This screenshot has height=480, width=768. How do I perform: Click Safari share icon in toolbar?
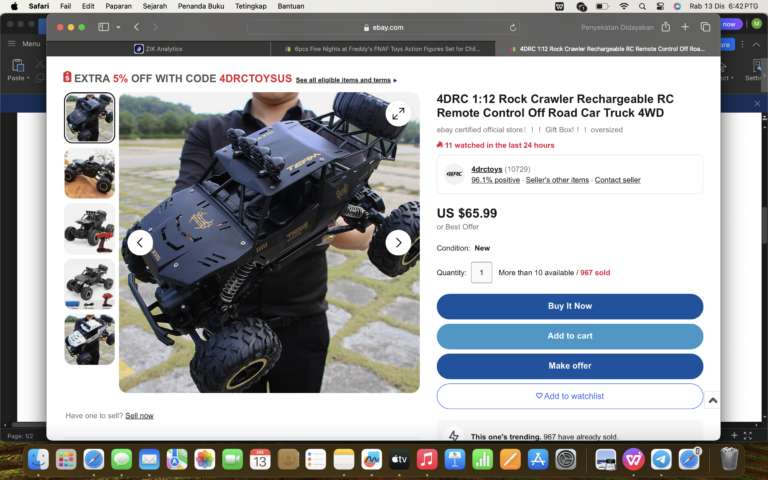665,27
